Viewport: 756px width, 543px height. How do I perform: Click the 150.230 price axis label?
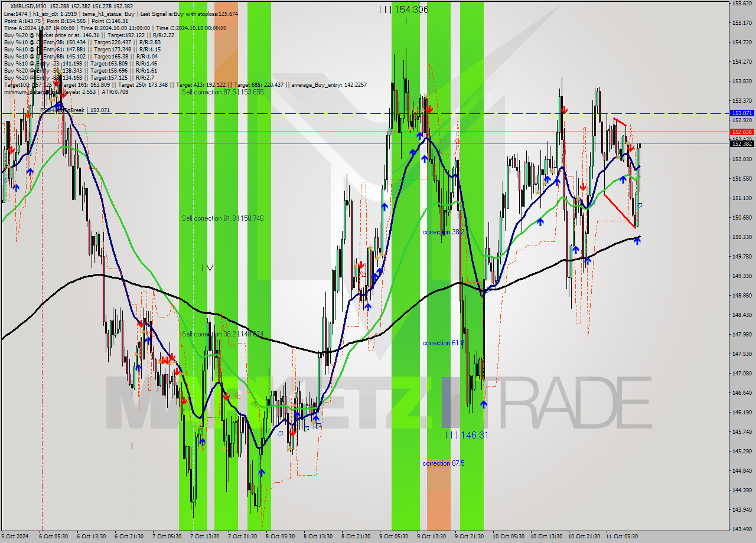click(x=742, y=237)
